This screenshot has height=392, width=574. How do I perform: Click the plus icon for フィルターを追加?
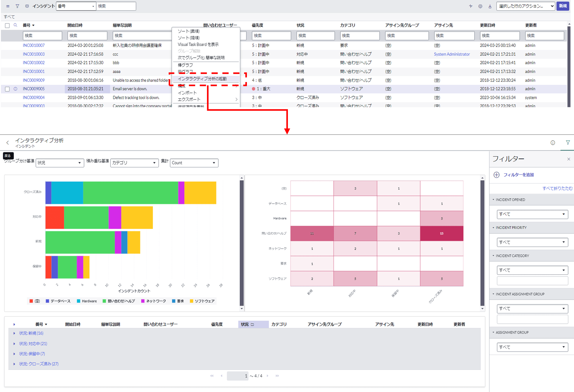click(496, 175)
